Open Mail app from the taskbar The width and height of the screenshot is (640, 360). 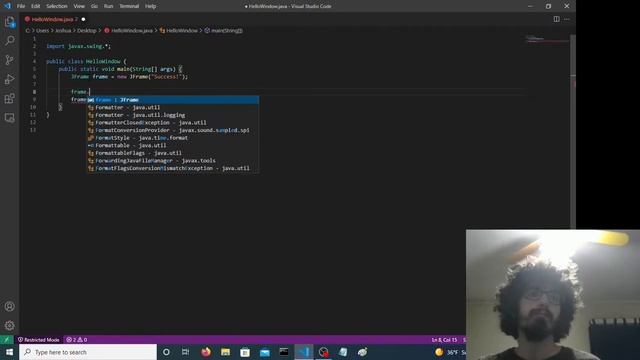(264, 352)
